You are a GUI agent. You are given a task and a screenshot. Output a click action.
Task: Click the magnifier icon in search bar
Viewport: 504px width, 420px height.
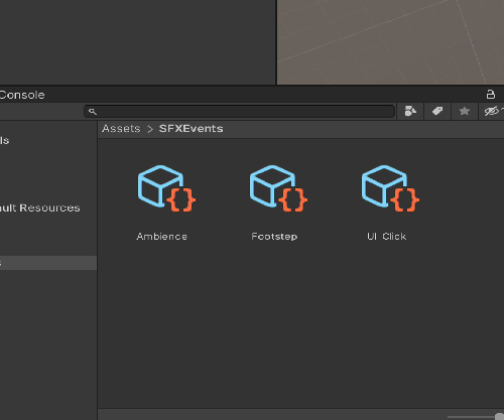pyautogui.click(x=92, y=112)
